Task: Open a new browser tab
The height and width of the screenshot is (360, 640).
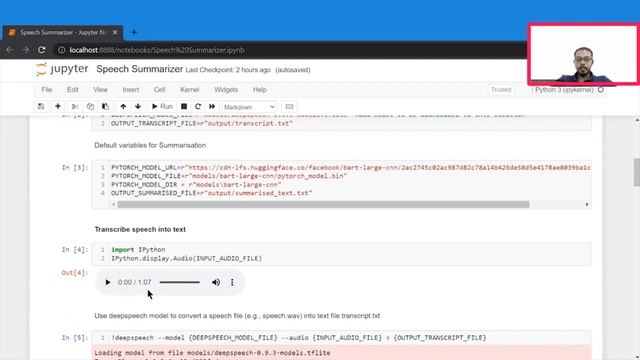Action: coord(134,32)
